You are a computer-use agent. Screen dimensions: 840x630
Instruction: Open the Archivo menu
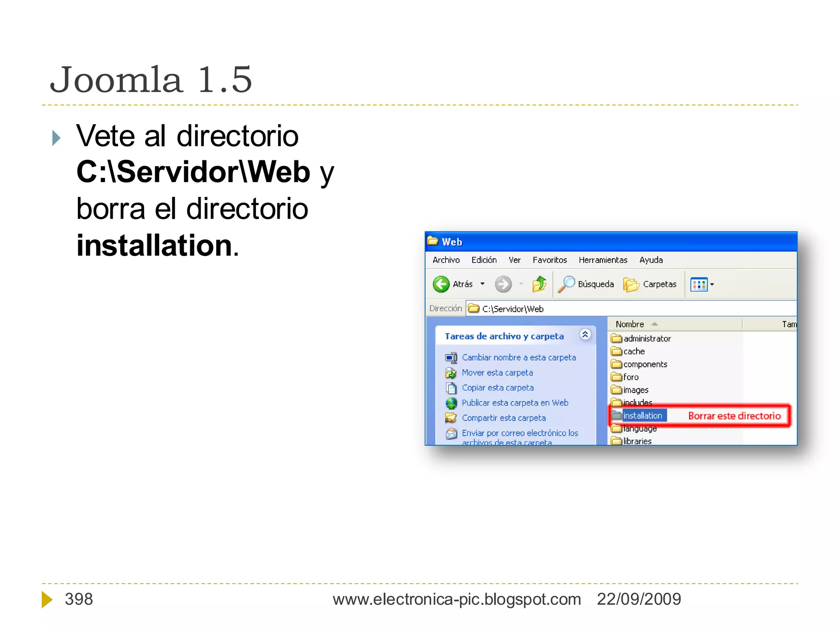click(x=446, y=260)
